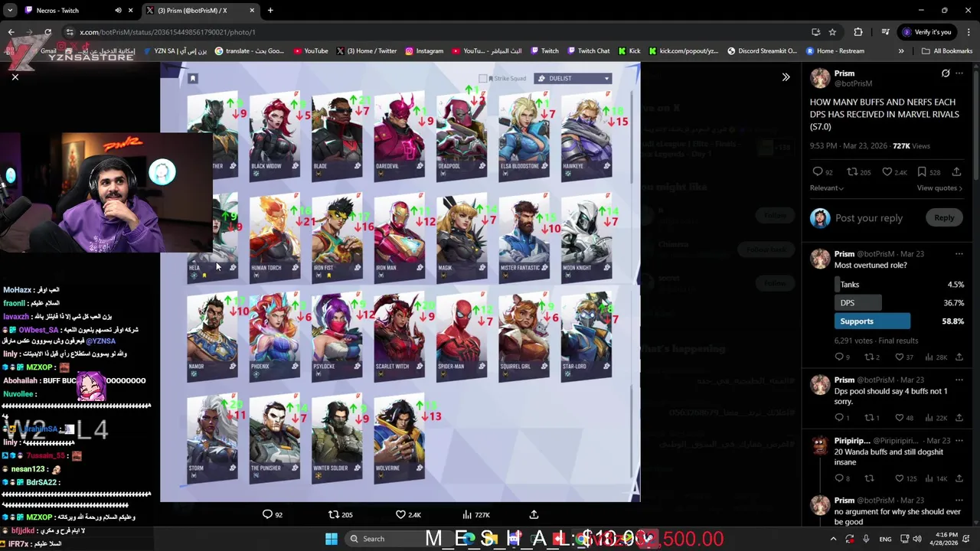This screenshot has width=980, height=551.
Task: View analytics of the poll reply showing 28K
Action: point(936,357)
